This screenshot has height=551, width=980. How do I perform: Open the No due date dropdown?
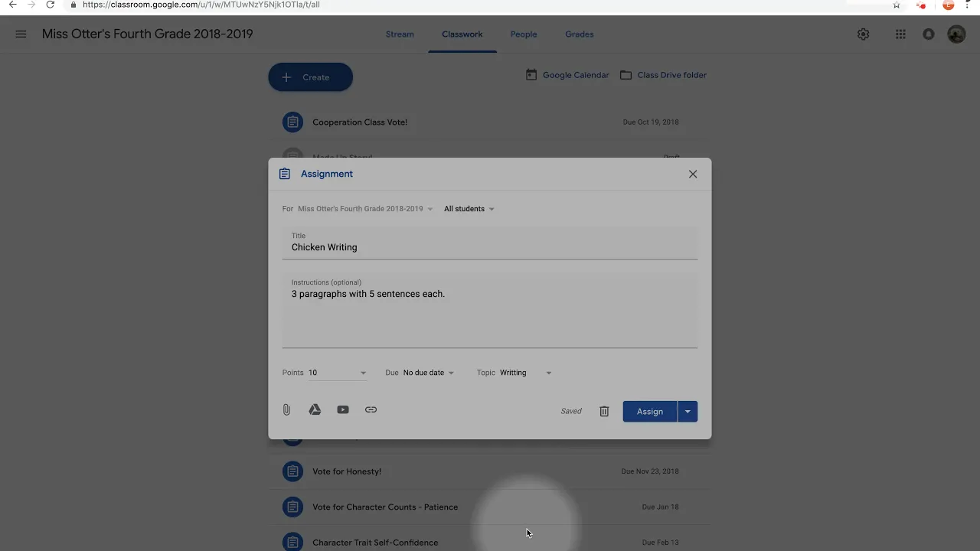point(429,373)
